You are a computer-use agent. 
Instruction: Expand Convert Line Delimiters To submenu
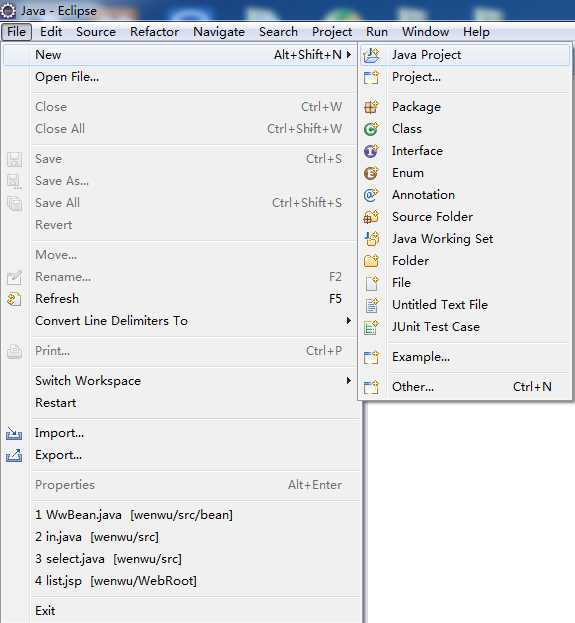(348, 320)
